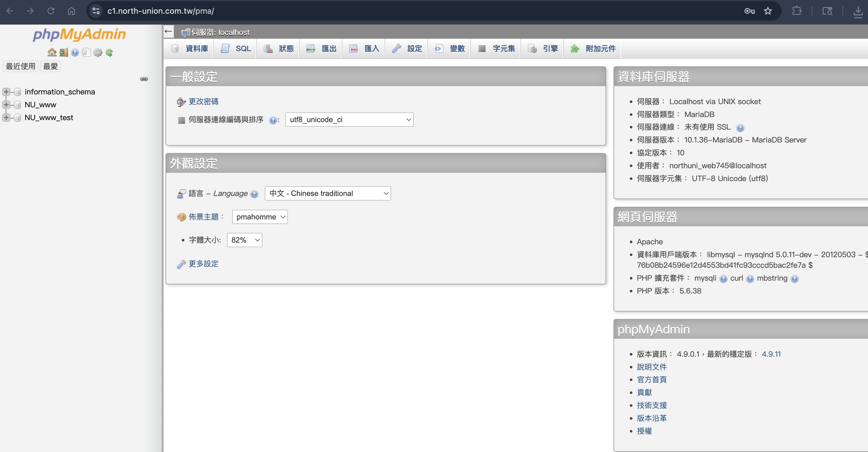Screen dimensions: 868x452
Task: Click the browser downloads icon
Action: [x=858, y=11]
